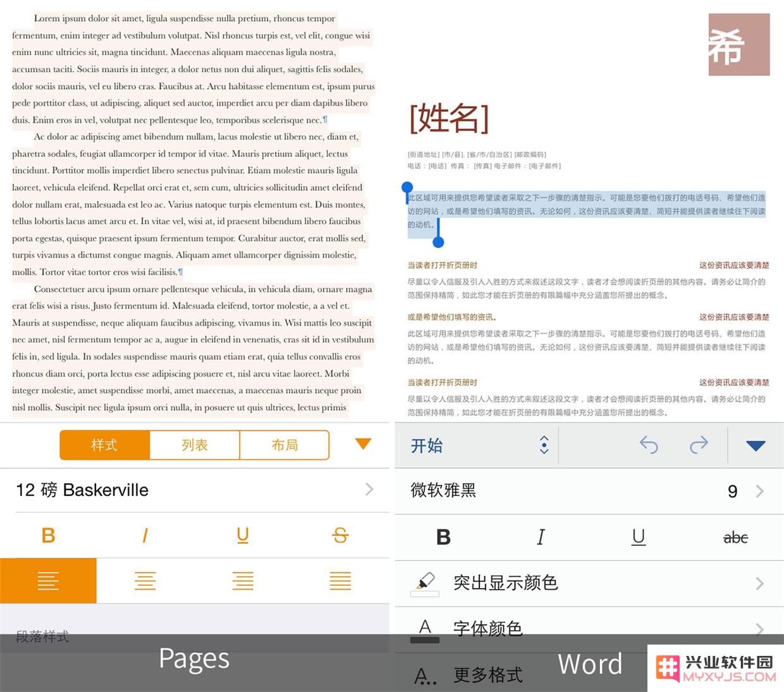Open the 12 磅 Baskerville font settings
Image resolution: width=784 pixels, height=692 pixels.
195,490
